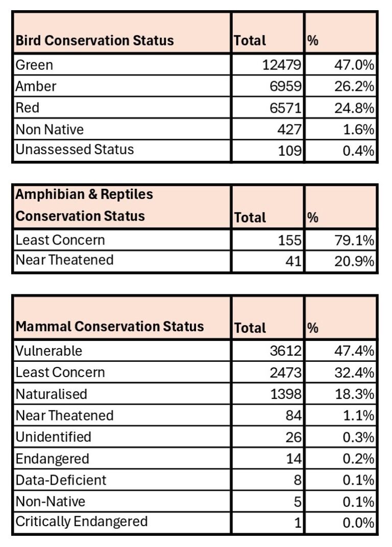Select the 427 Non Native total
392x547 pixels.
pos(291,129)
